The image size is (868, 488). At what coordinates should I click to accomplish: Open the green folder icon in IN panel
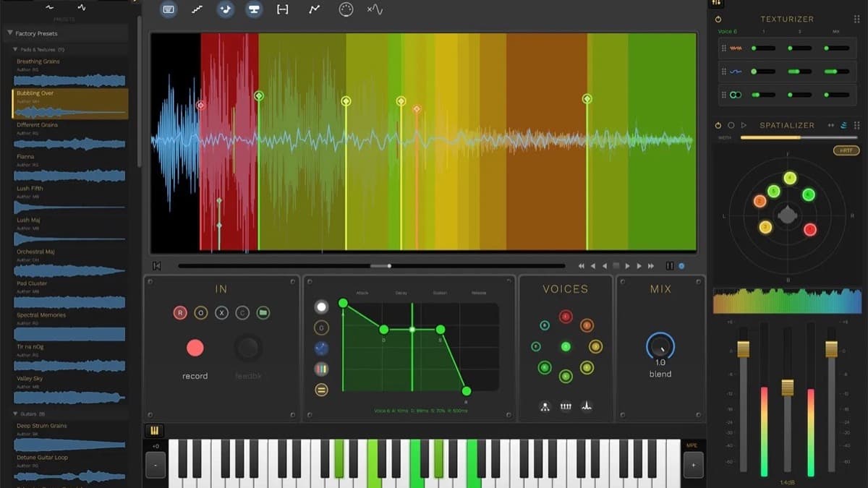[x=263, y=313]
